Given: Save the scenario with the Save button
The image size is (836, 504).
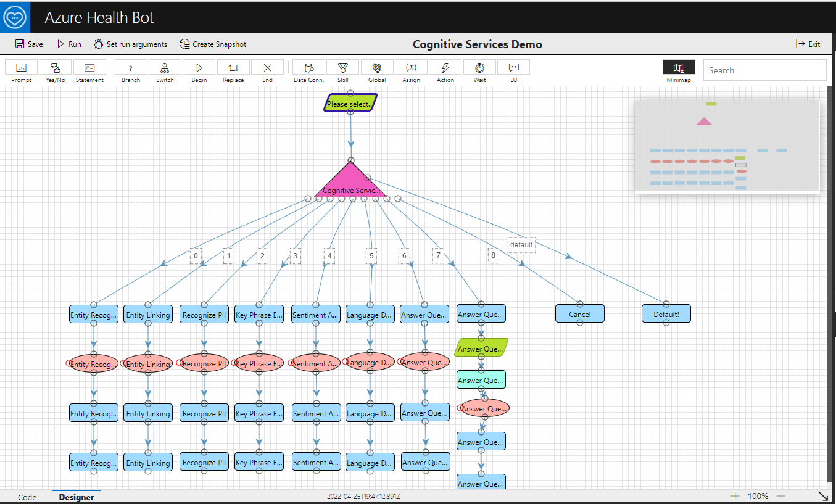Looking at the screenshot, I should click(29, 44).
